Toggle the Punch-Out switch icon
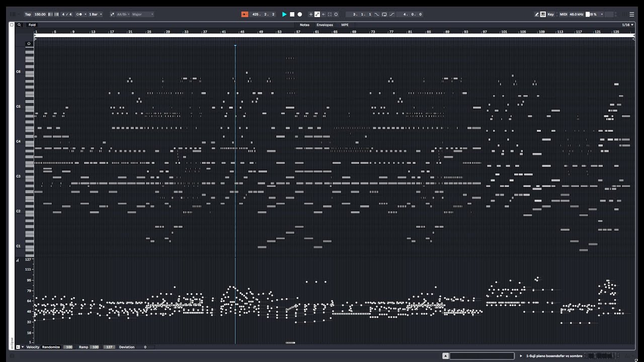Screen dimensions: 644x362 pyautogui.click(x=392, y=14)
